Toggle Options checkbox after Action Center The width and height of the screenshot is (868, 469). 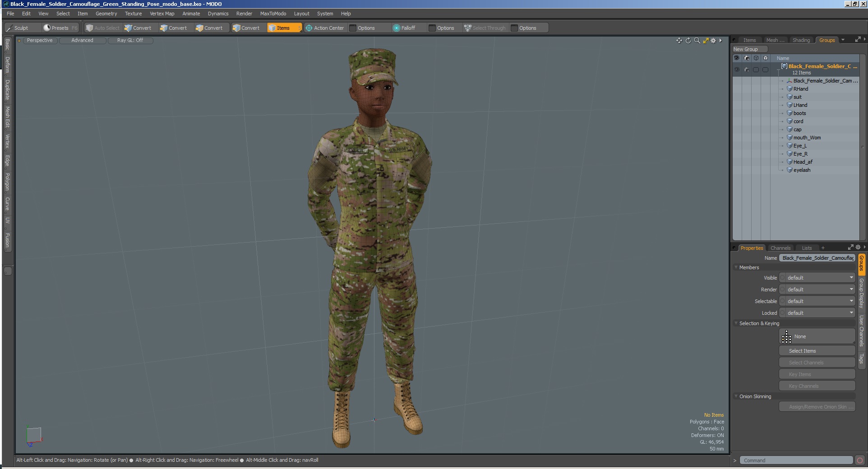click(x=353, y=28)
